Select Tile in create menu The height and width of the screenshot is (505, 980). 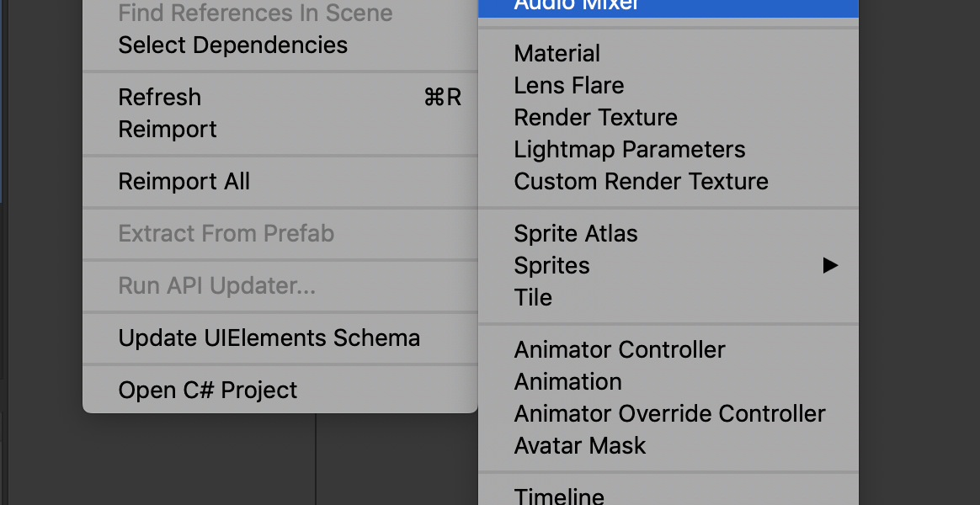pyautogui.click(x=533, y=298)
